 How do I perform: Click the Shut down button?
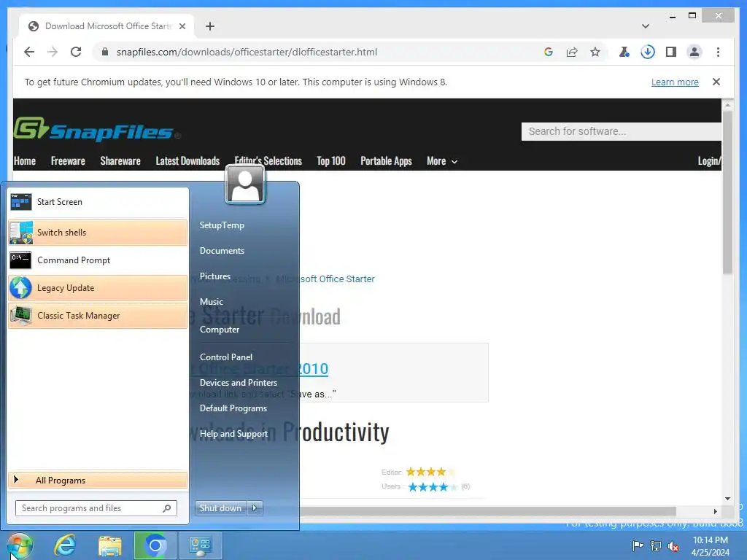(x=220, y=508)
